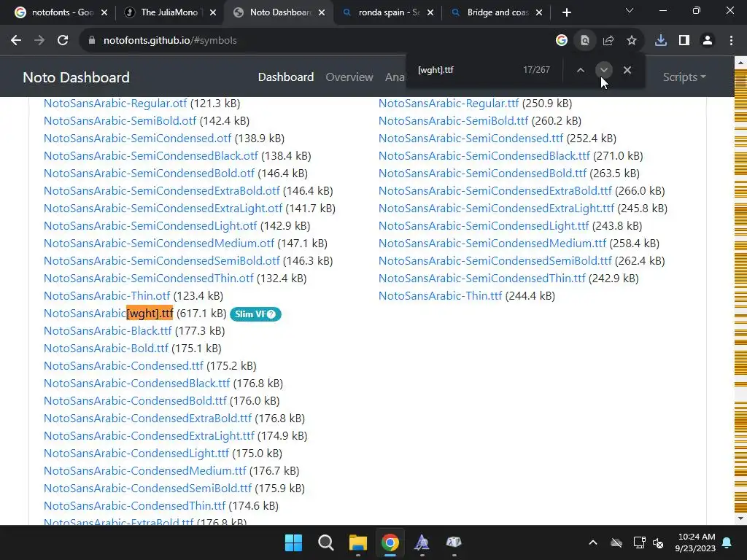
Task: Download NotoSansArabic-Thin.ttf
Action: [440, 296]
